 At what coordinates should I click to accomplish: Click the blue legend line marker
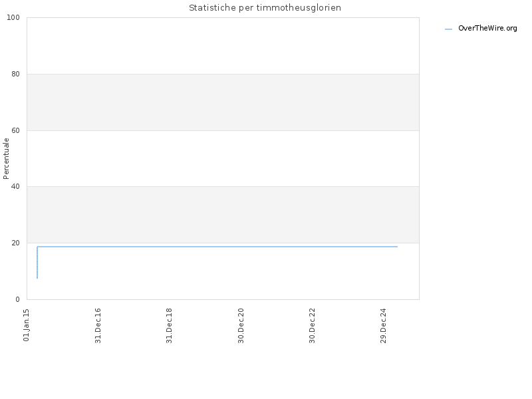coord(448,29)
